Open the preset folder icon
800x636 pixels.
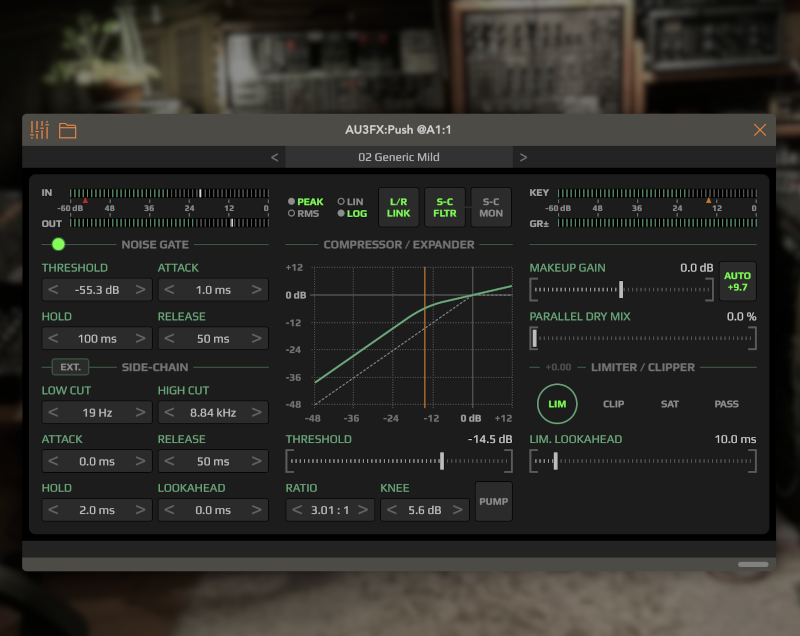pyautogui.click(x=67, y=131)
